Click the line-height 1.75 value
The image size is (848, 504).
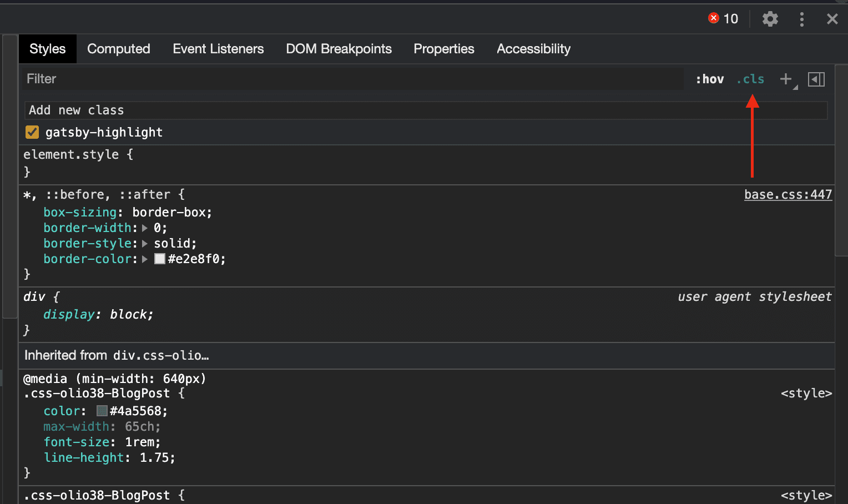(154, 457)
